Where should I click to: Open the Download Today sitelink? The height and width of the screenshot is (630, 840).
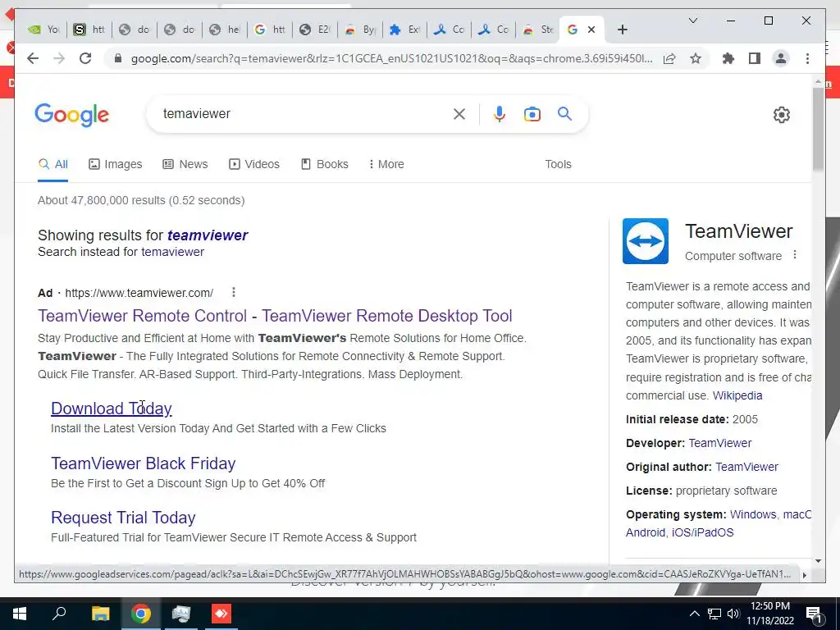(x=112, y=409)
